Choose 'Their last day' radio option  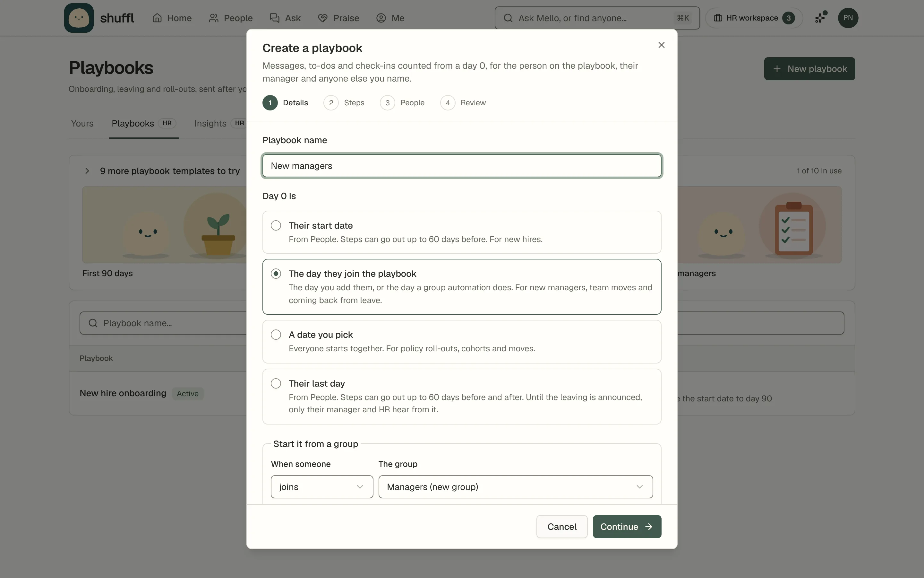point(276,383)
